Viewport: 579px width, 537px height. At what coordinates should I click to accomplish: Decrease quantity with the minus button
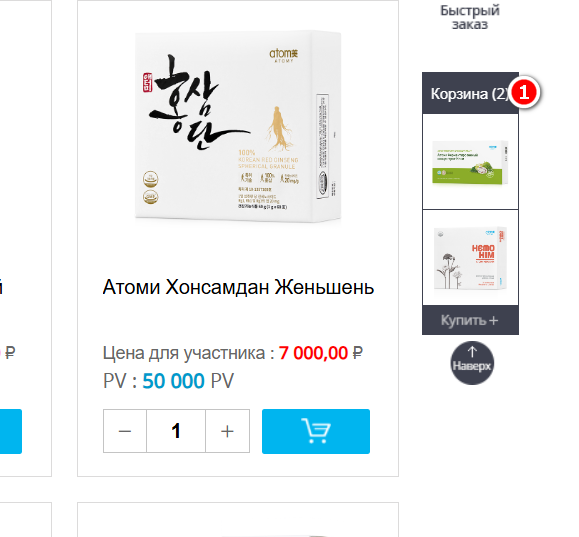pyautogui.click(x=125, y=431)
